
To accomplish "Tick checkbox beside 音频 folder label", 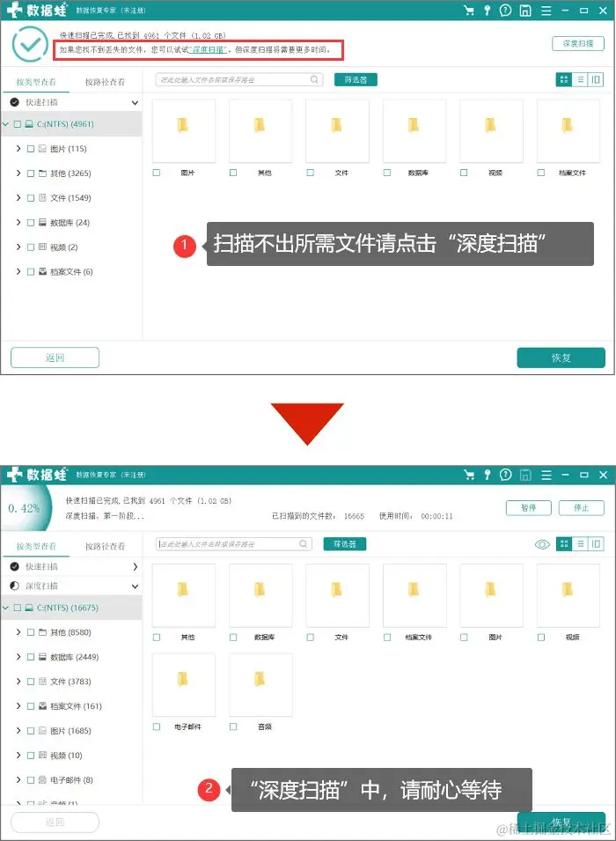I will click(x=233, y=727).
